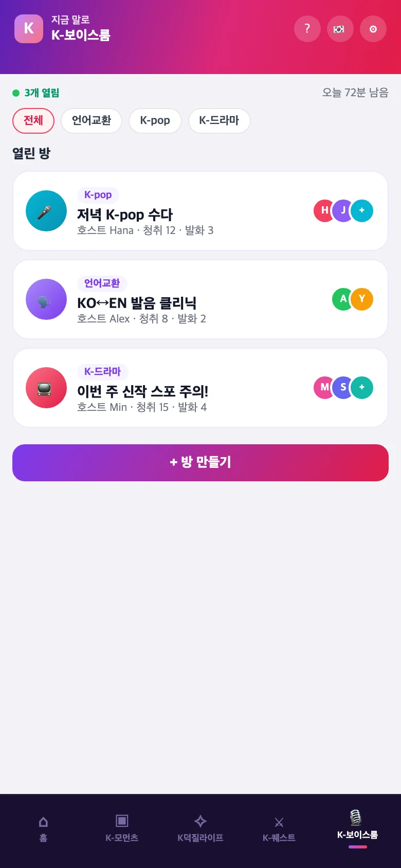Viewport: 401px width, 868px height.
Task: Tap the Korean flag language icon
Action: click(340, 29)
